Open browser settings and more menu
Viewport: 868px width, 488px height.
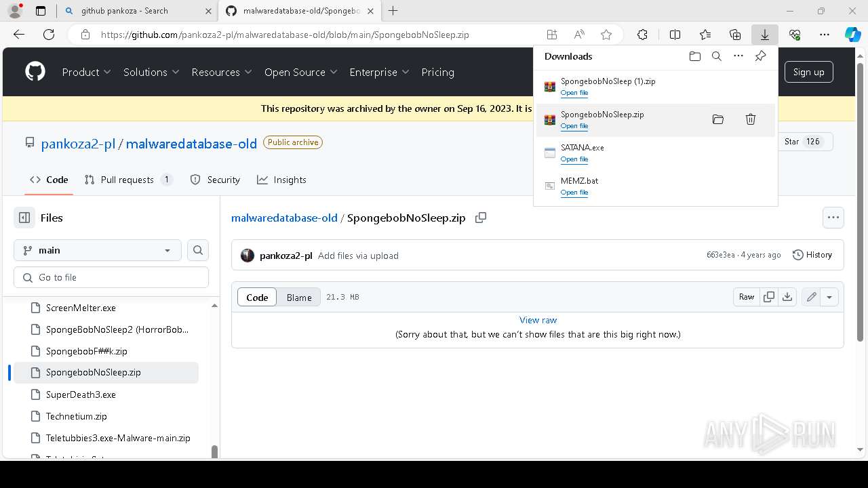[825, 35]
